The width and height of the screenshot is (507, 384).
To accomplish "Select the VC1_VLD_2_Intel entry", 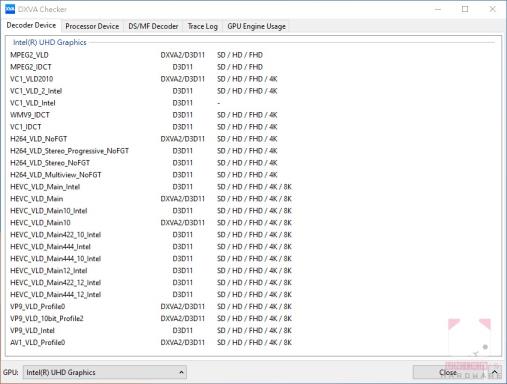I will (x=36, y=91).
